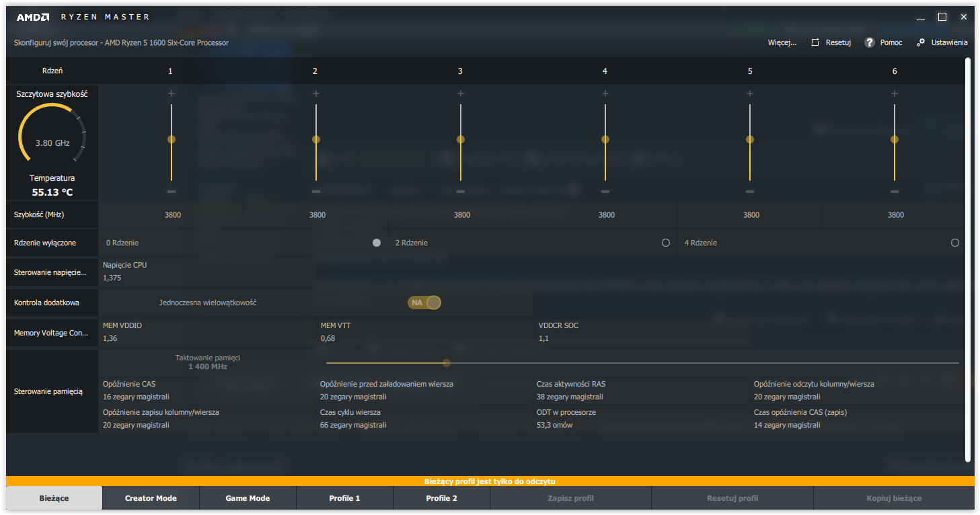
Task: Select the 2 Rdzenie disabled-cores option
Action: point(666,243)
